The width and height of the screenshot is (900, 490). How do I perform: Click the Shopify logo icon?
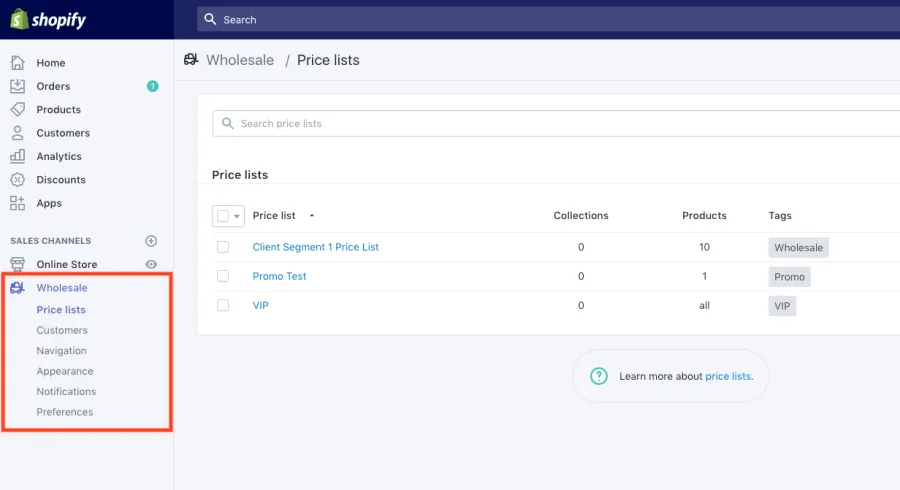(18, 19)
